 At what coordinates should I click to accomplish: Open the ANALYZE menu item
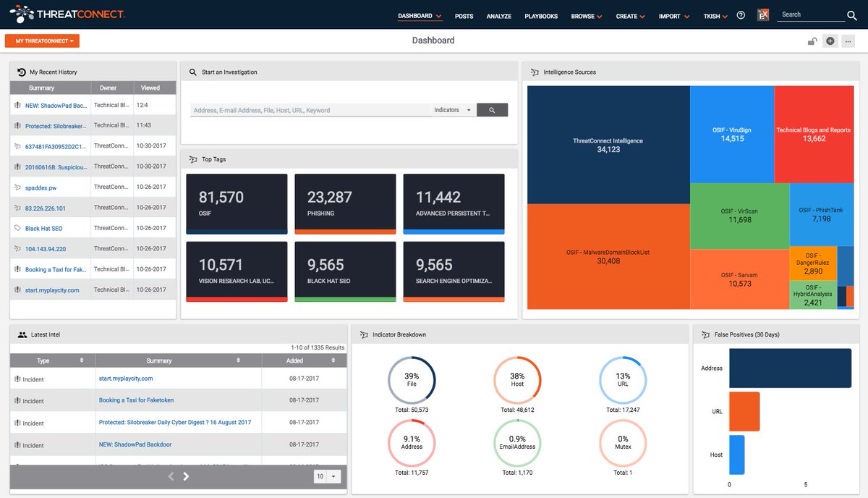coord(498,15)
